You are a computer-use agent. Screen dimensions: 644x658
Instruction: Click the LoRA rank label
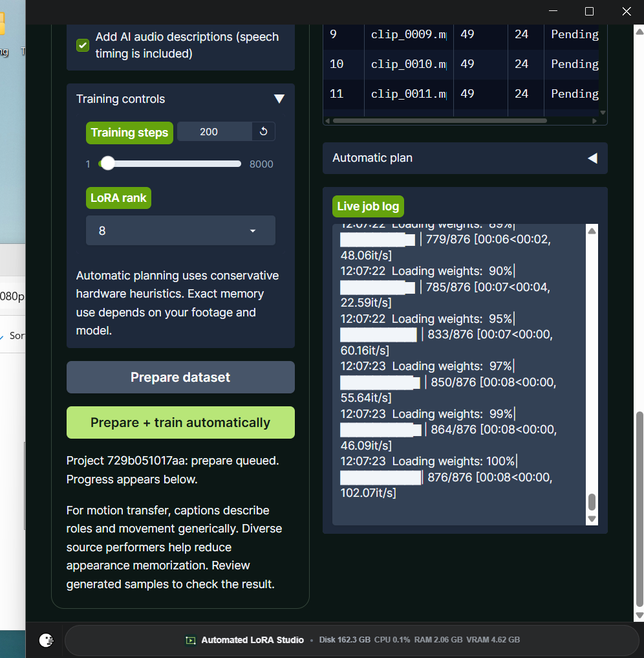119,198
